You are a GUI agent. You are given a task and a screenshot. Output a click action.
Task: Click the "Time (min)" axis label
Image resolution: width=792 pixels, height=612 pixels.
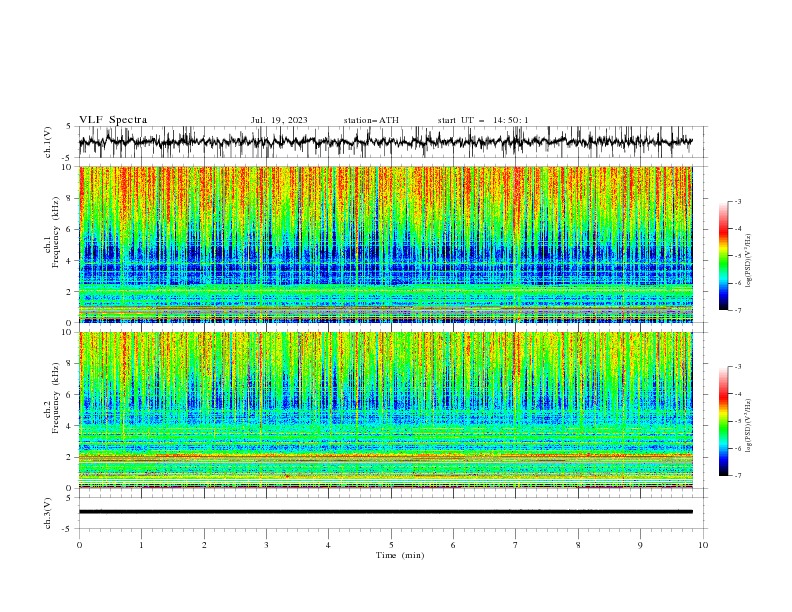(400, 555)
